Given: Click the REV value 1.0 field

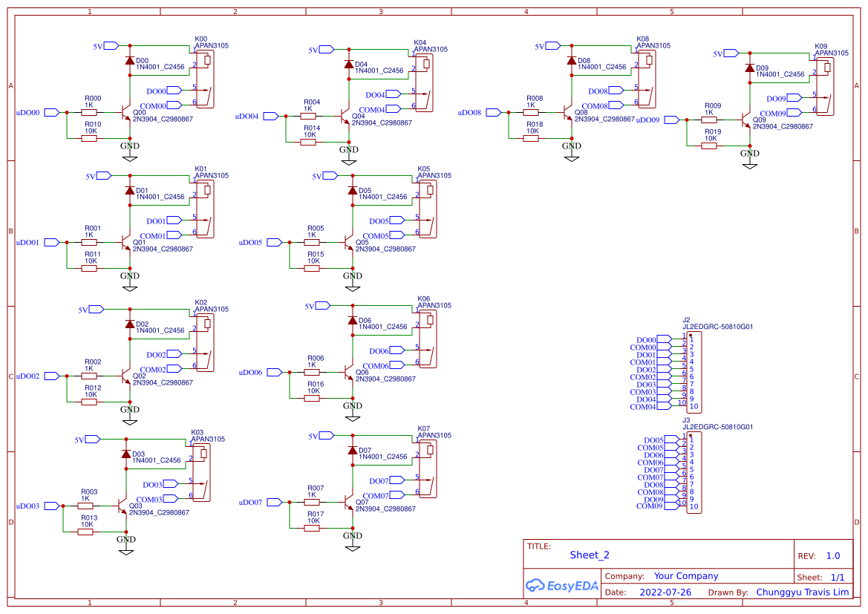Looking at the screenshot, I should pyautogui.click(x=832, y=555).
